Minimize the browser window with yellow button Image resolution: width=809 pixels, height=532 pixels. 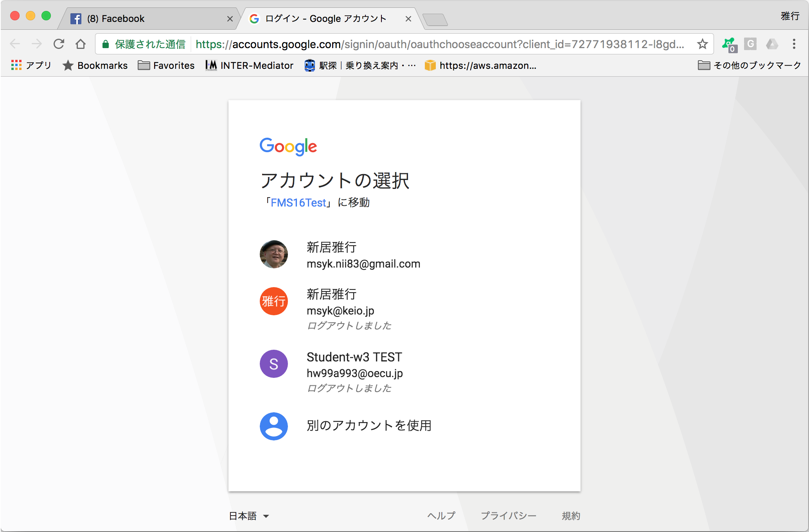tap(31, 16)
